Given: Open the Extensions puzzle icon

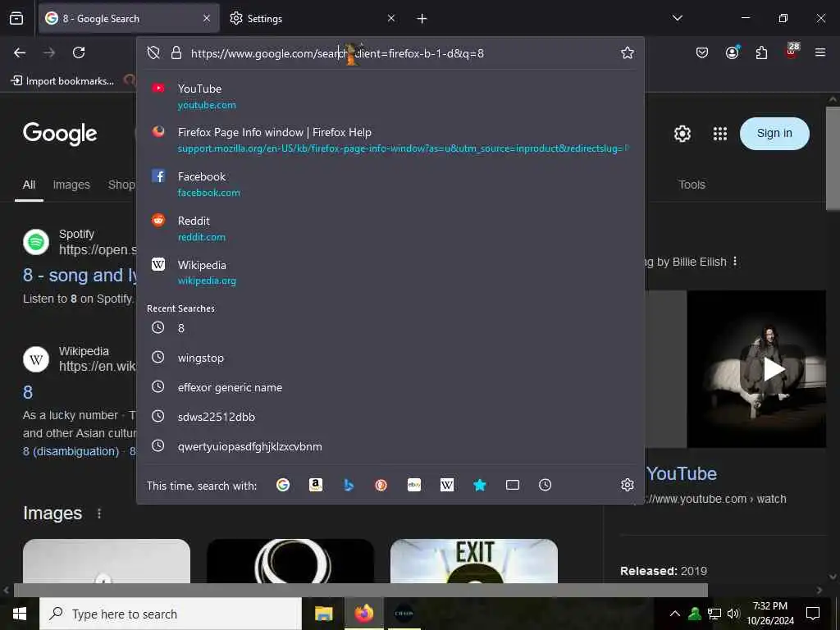Looking at the screenshot, I should tap(761, 52).
